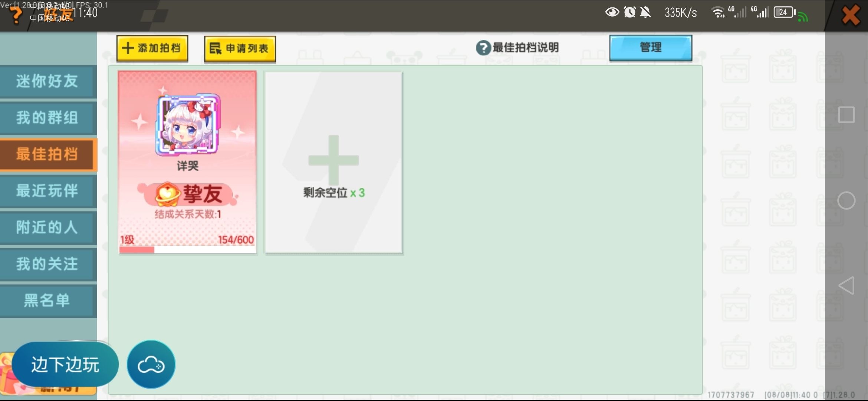
Task: Go to 我的关注 tab
Action: [47, 264]
